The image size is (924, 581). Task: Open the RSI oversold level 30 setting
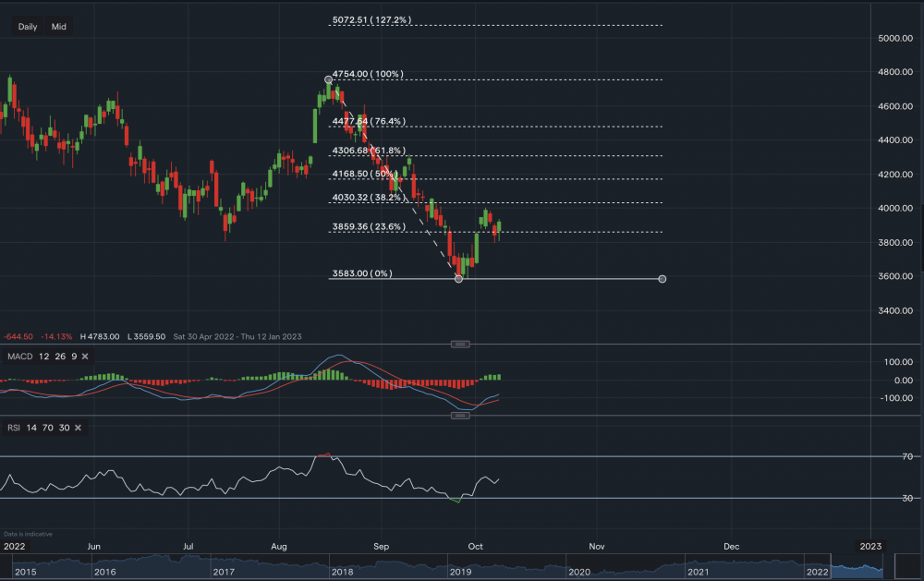pyautogui.click(x=63, y=427)
